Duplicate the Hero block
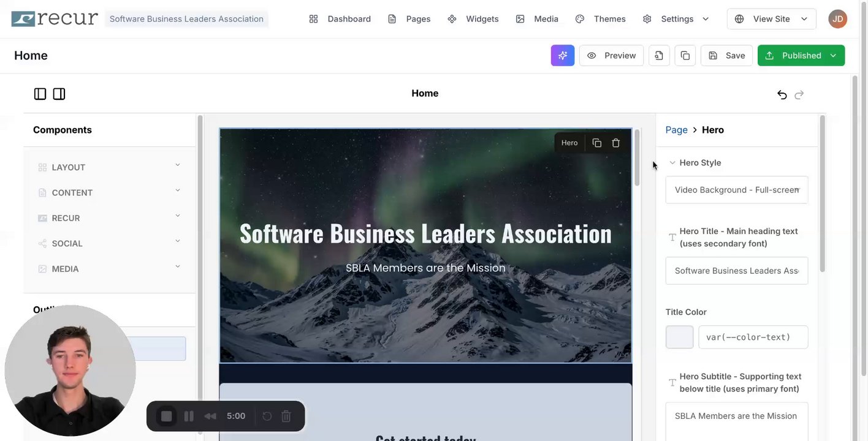 click(597, 143)
